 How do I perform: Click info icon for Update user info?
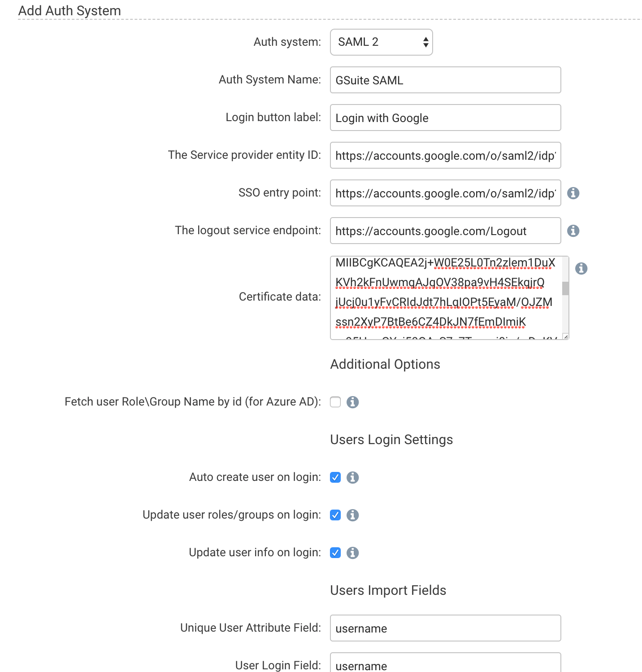pos(353,553)
